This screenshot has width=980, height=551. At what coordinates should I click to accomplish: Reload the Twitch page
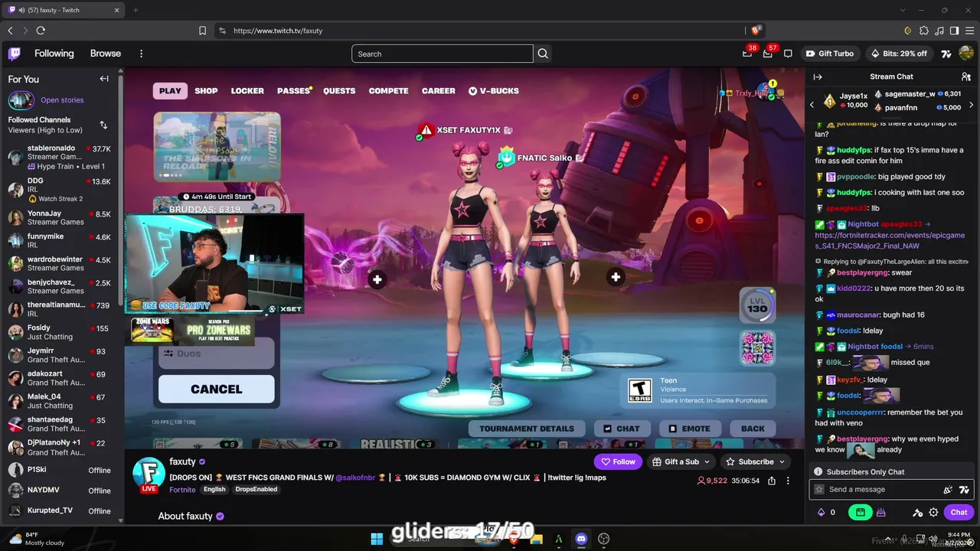[41, 31]
